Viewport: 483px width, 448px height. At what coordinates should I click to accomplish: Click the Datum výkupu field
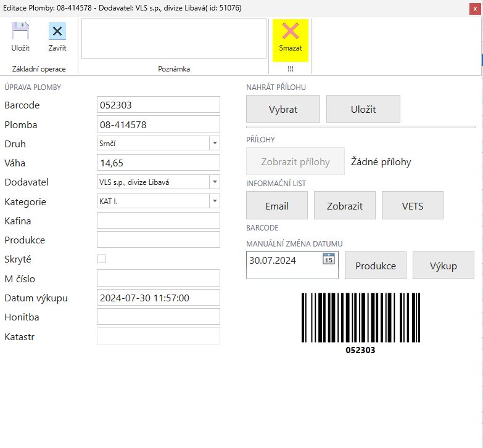159,297
